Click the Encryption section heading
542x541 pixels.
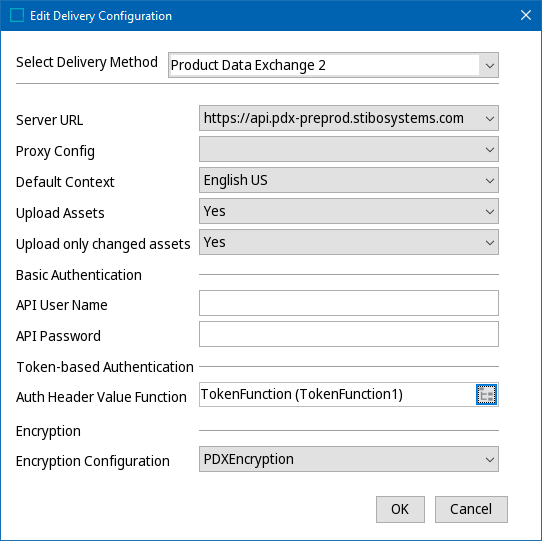pos(48,431)
